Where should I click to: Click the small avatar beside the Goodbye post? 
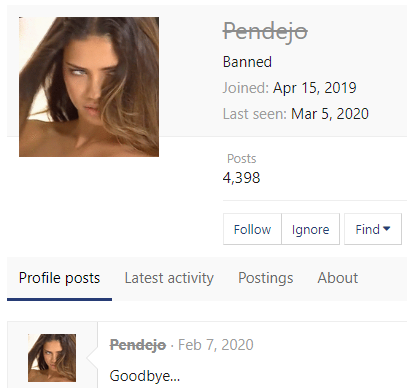pos(52,358)
